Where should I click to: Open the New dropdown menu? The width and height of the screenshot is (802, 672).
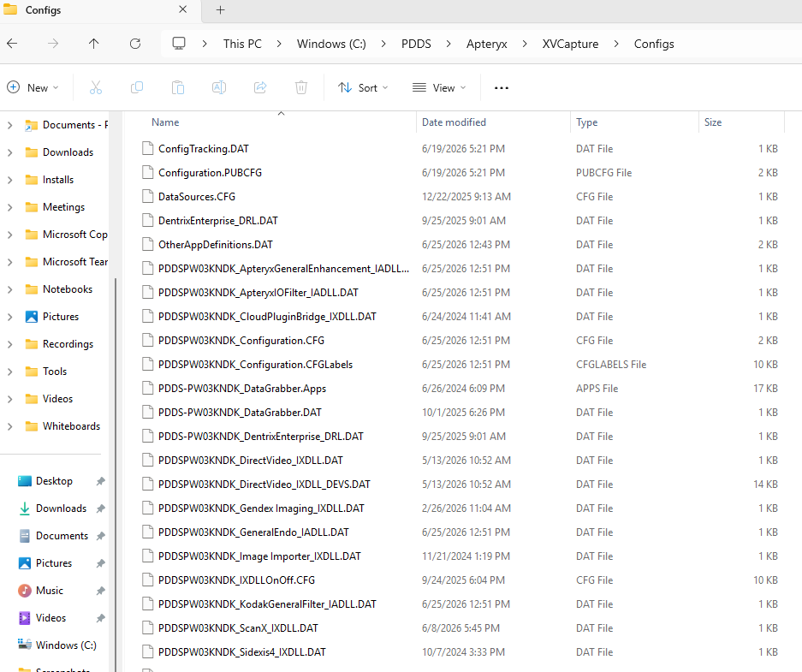33,87
